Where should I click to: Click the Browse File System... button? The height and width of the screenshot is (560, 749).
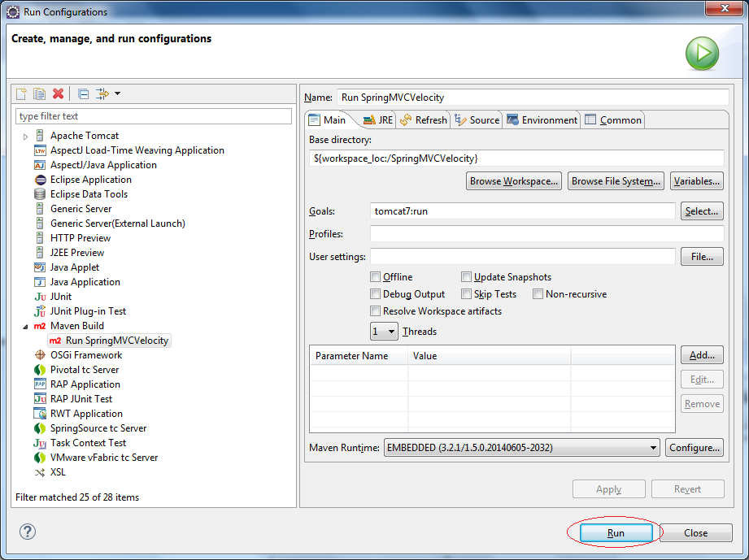click(x=616, y=181)
